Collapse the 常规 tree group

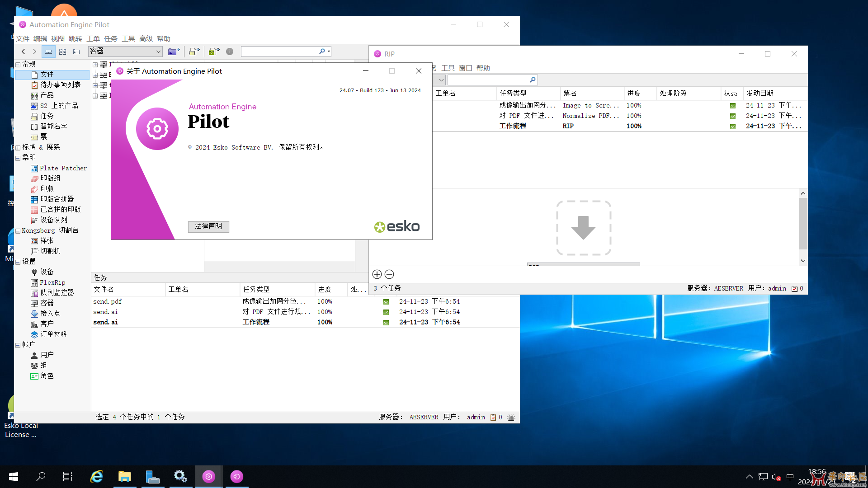18,65
